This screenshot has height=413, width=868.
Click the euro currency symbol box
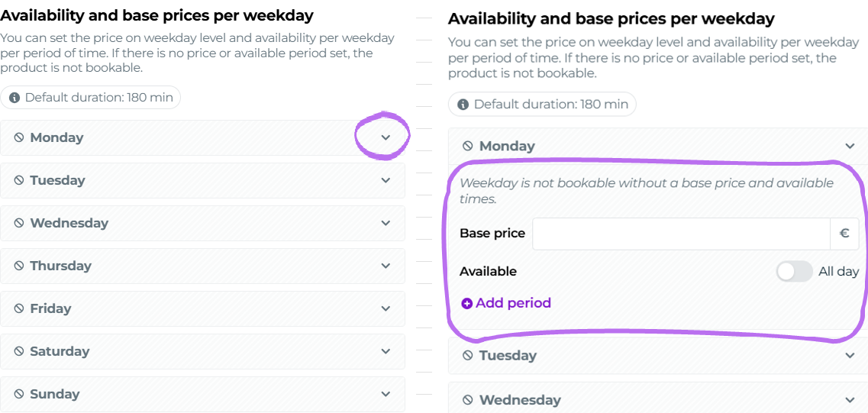point(844,234)
